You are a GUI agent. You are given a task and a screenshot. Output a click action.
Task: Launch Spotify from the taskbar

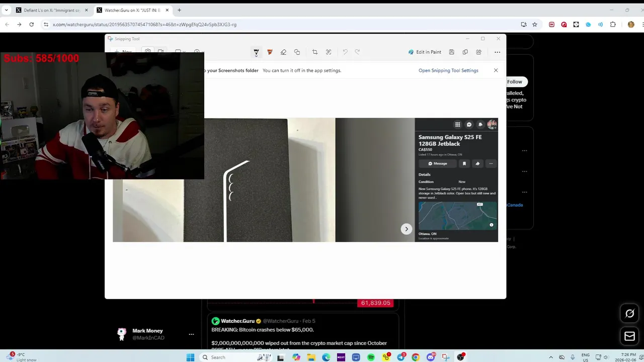point(371,357)
